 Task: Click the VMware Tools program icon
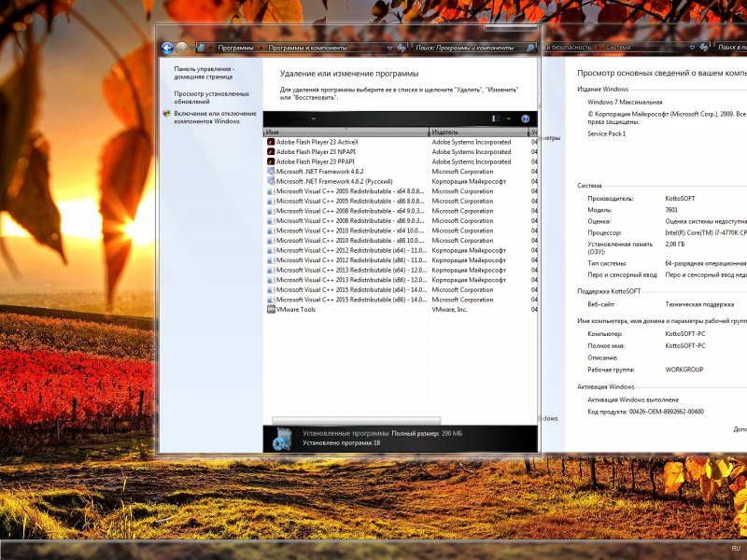point(271,310)
